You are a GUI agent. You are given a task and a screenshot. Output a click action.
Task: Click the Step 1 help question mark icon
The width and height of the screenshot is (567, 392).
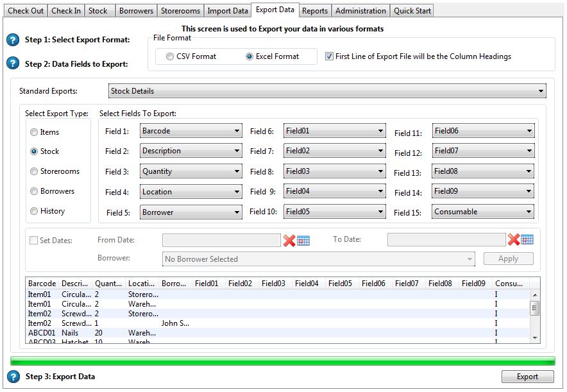click(x=13, y=40)
